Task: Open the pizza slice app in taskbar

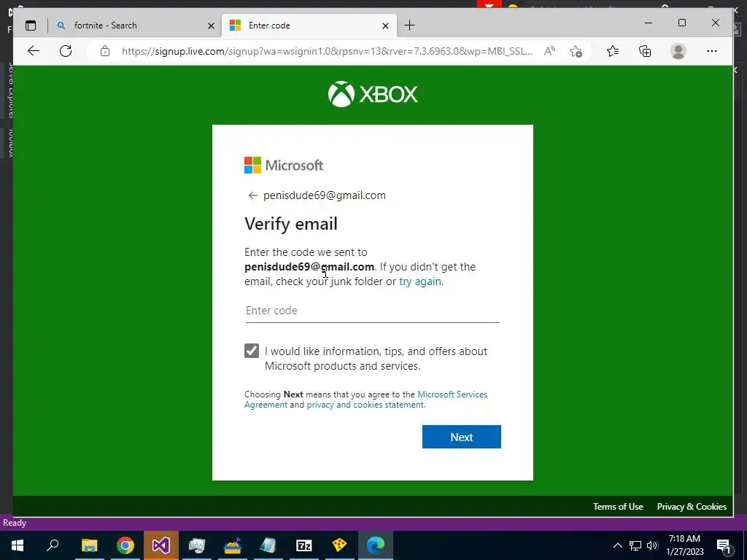Action: click(340, 545)
